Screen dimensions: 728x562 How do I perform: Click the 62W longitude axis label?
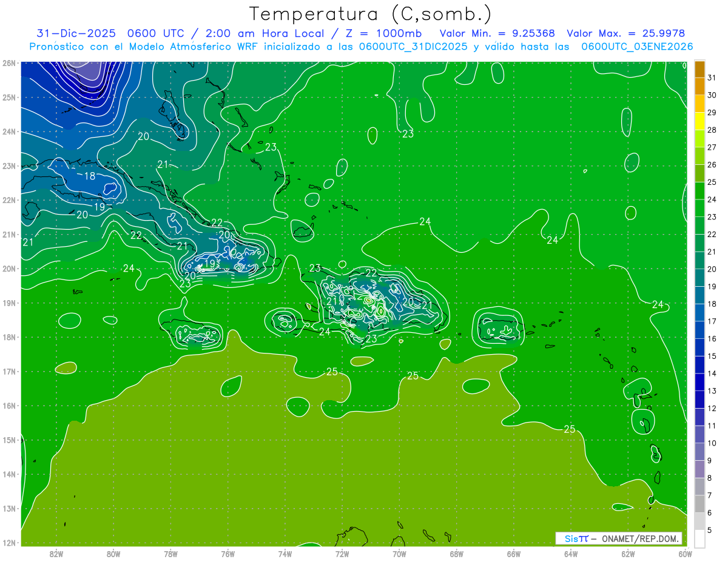[x=628, y=554]
